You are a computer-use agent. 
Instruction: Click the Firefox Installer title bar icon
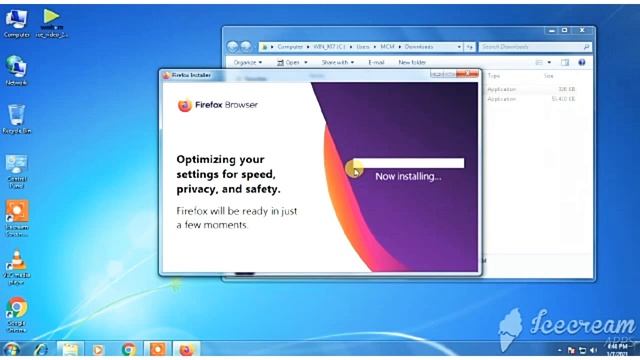coord(166,75)
